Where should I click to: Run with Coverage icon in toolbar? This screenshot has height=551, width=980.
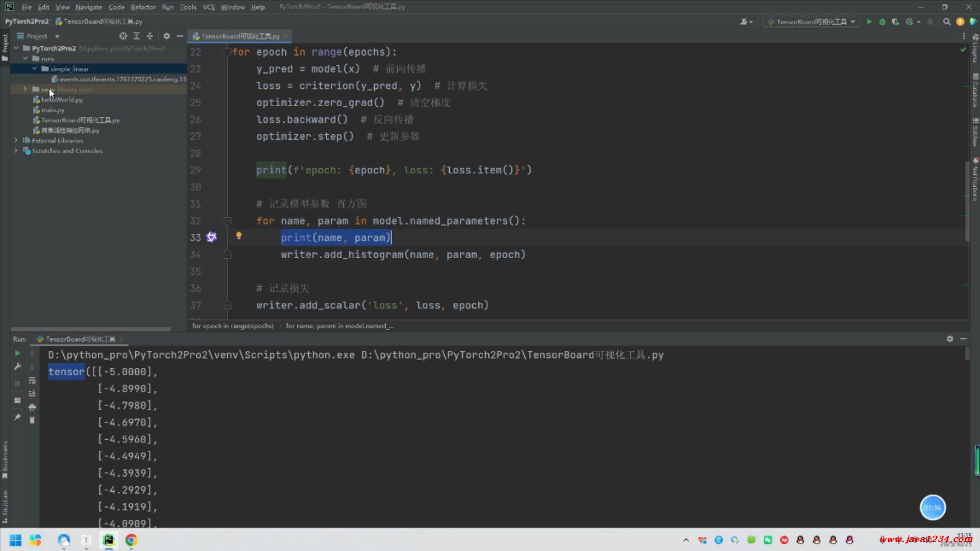point(895,21)
